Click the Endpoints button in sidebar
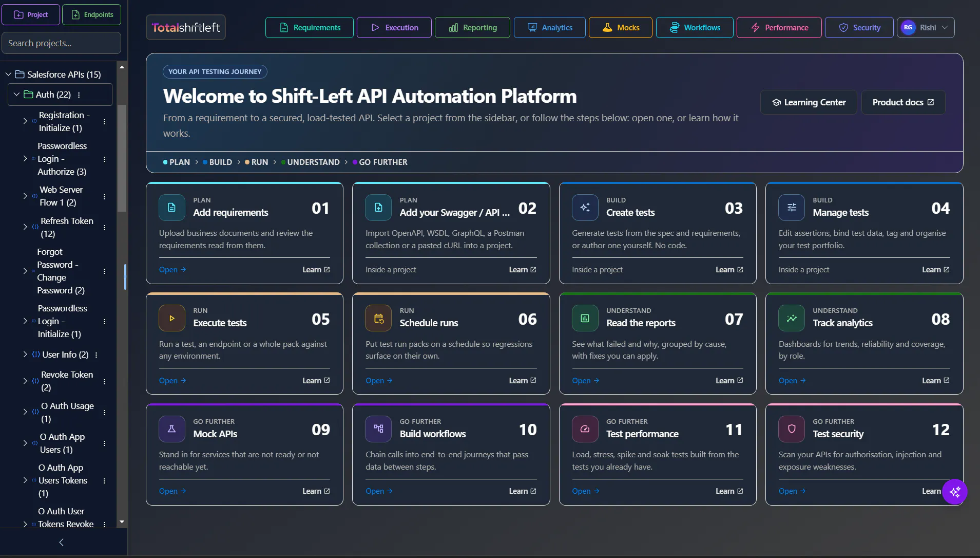Viewport: 980px width, 558px height. click(92, 14)
